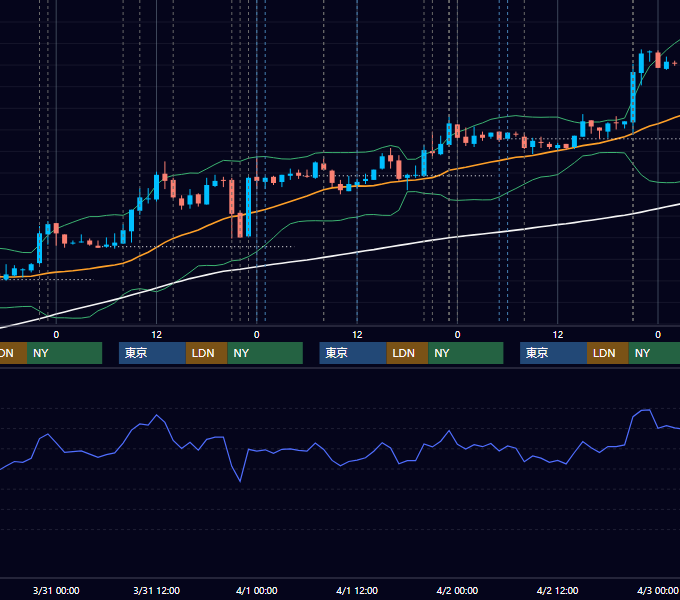Click the 4/2 12:00 date label
The height and width of the screenshot is (600, 680).
tap(557, 590)
